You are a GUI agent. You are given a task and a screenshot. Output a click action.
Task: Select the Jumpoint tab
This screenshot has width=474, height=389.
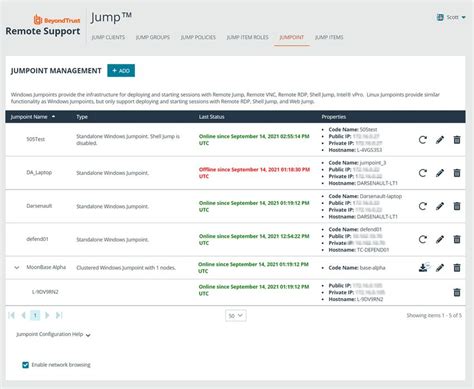point(292,37)
